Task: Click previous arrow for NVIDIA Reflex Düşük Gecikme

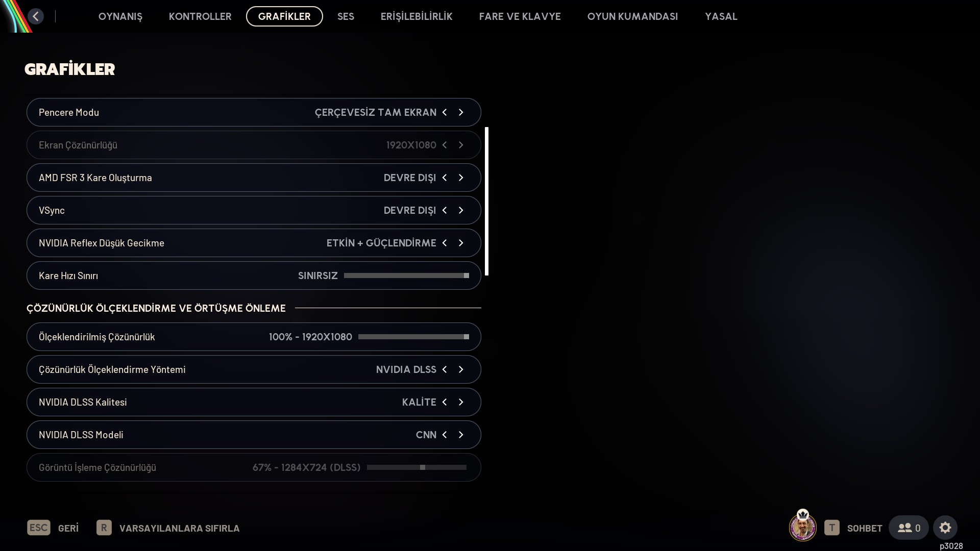Action: pos(445,243)
